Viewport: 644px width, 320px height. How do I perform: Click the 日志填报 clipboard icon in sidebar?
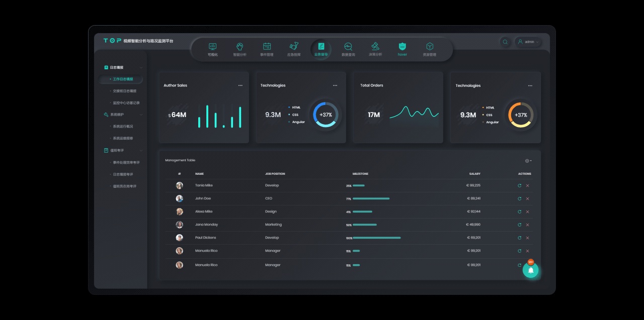coord(106,67)
